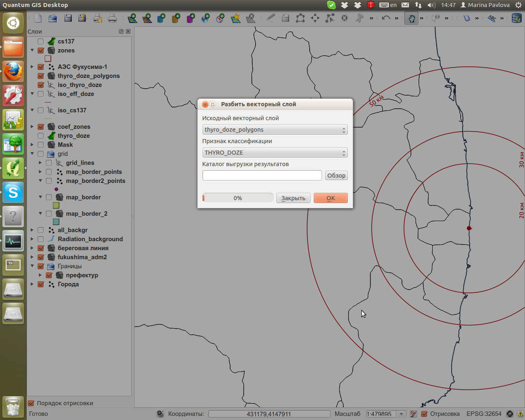Click the Open project folder icon

click(52, 18)
